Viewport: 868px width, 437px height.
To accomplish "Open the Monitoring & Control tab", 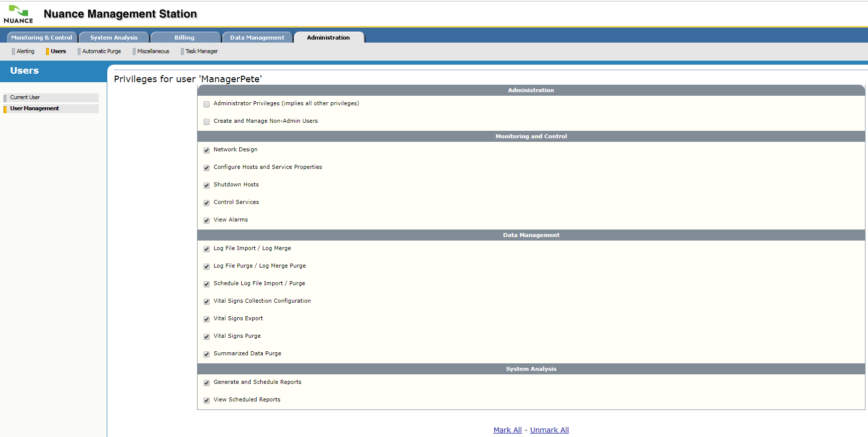I will pos(42,38).
